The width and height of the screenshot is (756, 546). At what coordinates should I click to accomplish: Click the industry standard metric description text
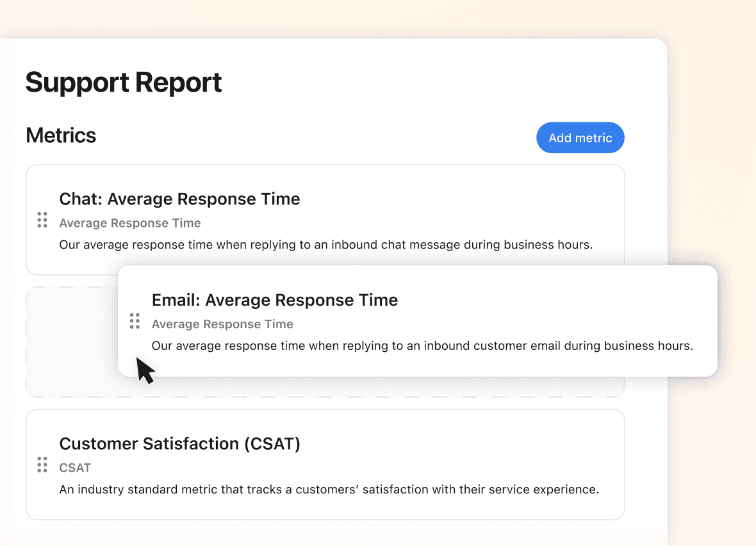click(329, 490)
